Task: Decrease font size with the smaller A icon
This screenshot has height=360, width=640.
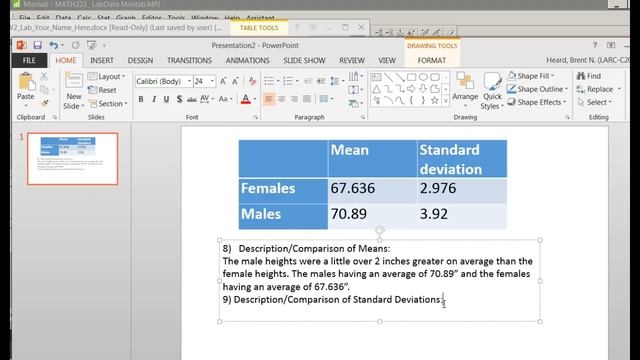Action: (x=235, y=81)
